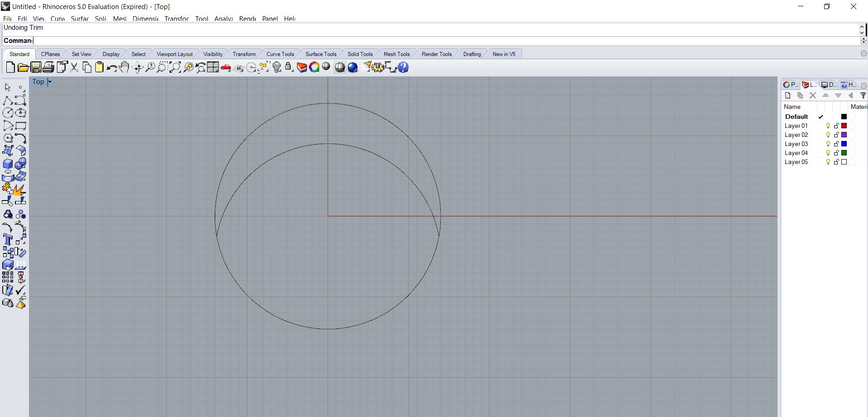The height and width of the screenshot is (417, 868).
Task: Change the Layer 03 blue color swatch
Action: pyautogui.click(x=844, y=144)
